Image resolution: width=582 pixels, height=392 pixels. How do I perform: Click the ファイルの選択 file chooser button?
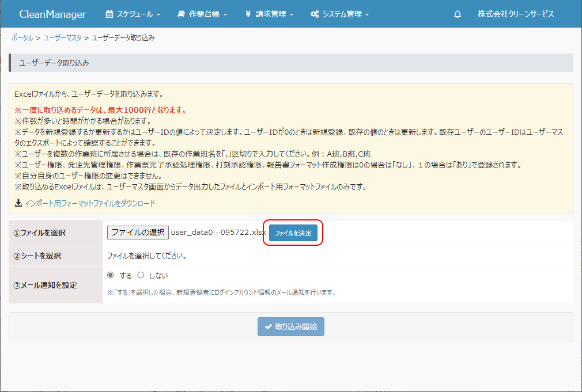pyautogui.click(x=138, y=233)
